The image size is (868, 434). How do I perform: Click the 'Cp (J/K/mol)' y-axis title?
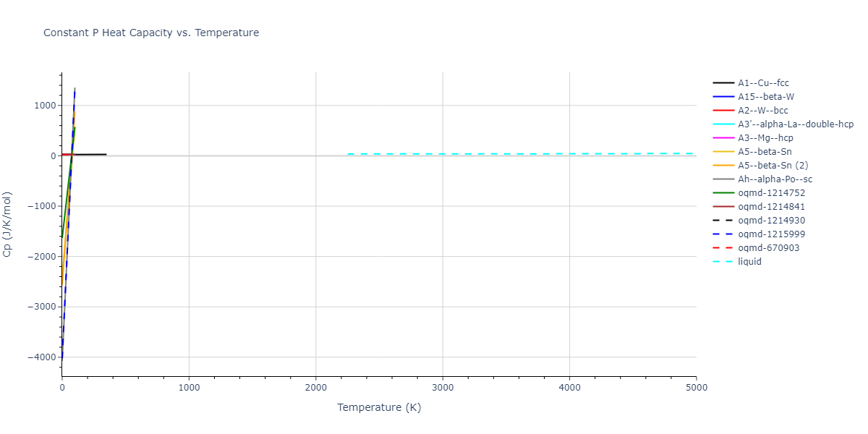click(7, 224)
